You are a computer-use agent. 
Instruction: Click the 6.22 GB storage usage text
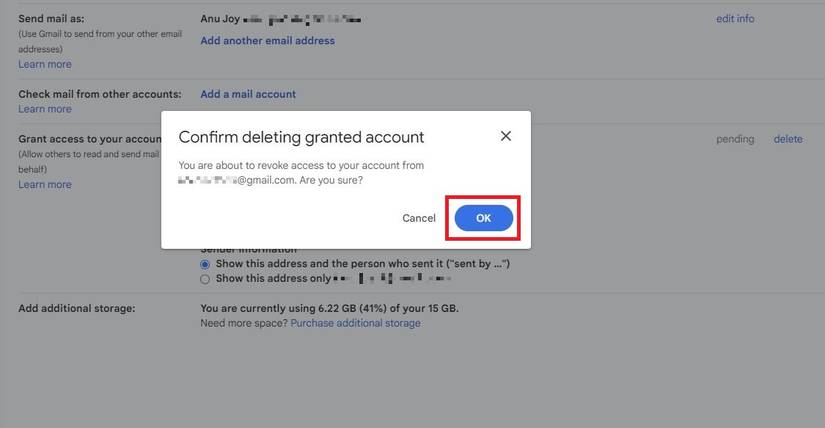click(329, 308)
